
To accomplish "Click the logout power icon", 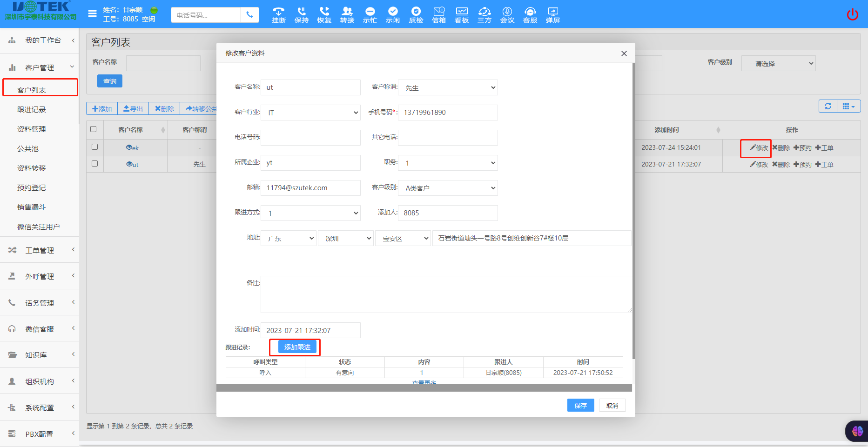I will click(853, 14).
